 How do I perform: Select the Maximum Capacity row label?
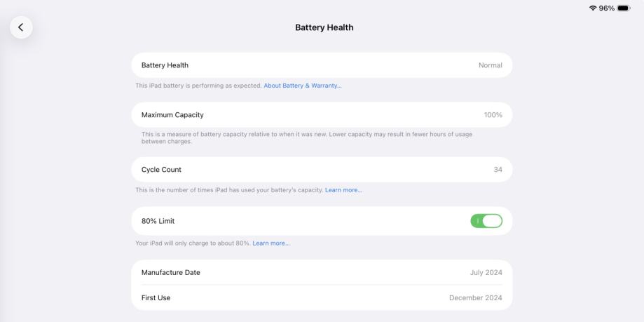pyautogui.click(x=172, y=115)
